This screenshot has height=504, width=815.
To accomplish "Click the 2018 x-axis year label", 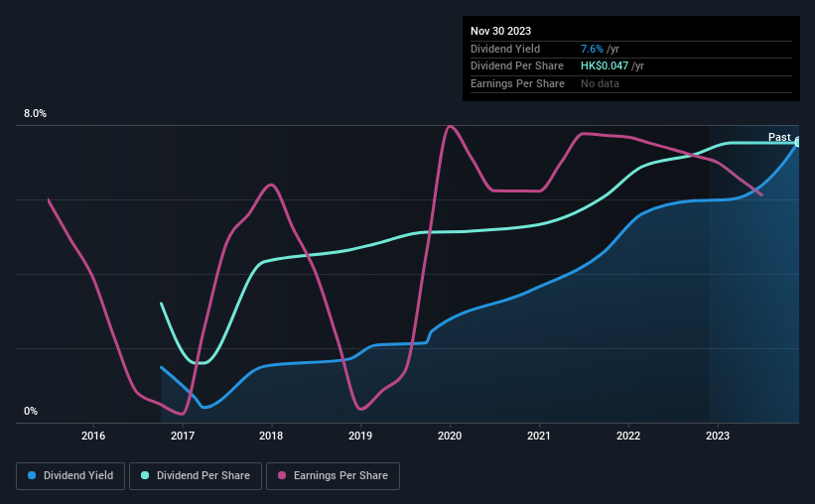I will pos(271,436).
